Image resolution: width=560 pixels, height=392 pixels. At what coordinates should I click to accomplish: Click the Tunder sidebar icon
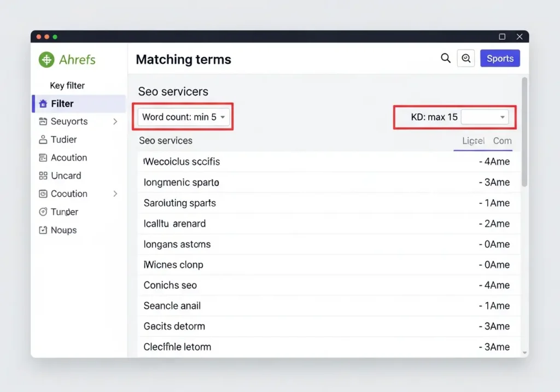coord(43,212)
